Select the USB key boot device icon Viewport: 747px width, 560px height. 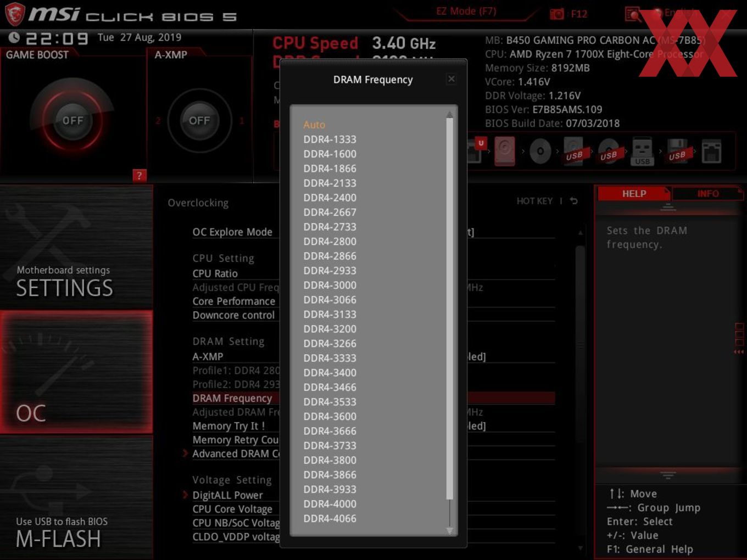point(643,151)
